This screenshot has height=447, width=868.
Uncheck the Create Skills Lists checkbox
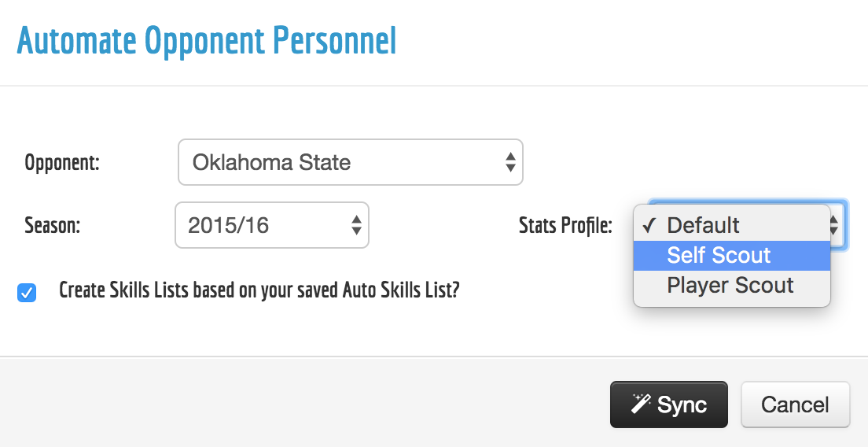coord(27,293)
